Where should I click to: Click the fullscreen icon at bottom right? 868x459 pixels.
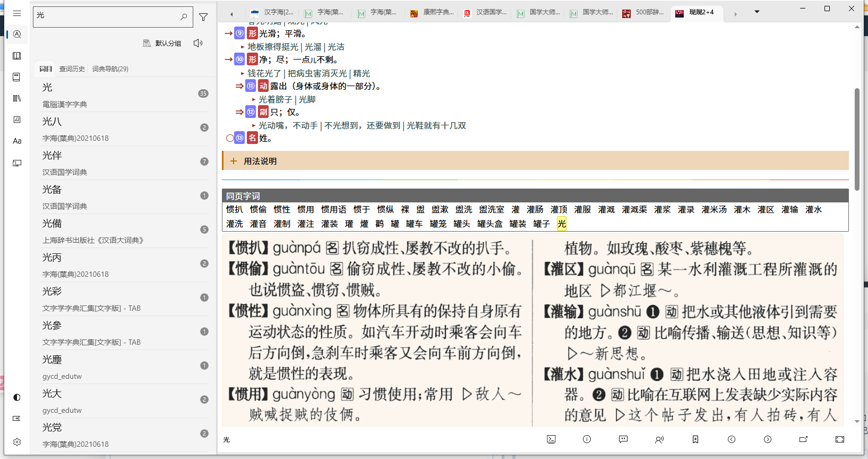[x=839, y=439]
